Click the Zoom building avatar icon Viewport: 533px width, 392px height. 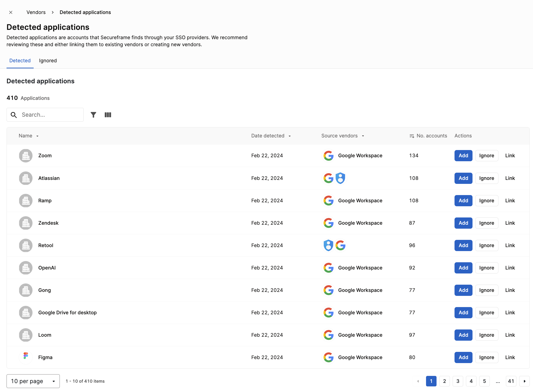click(26, 156)
